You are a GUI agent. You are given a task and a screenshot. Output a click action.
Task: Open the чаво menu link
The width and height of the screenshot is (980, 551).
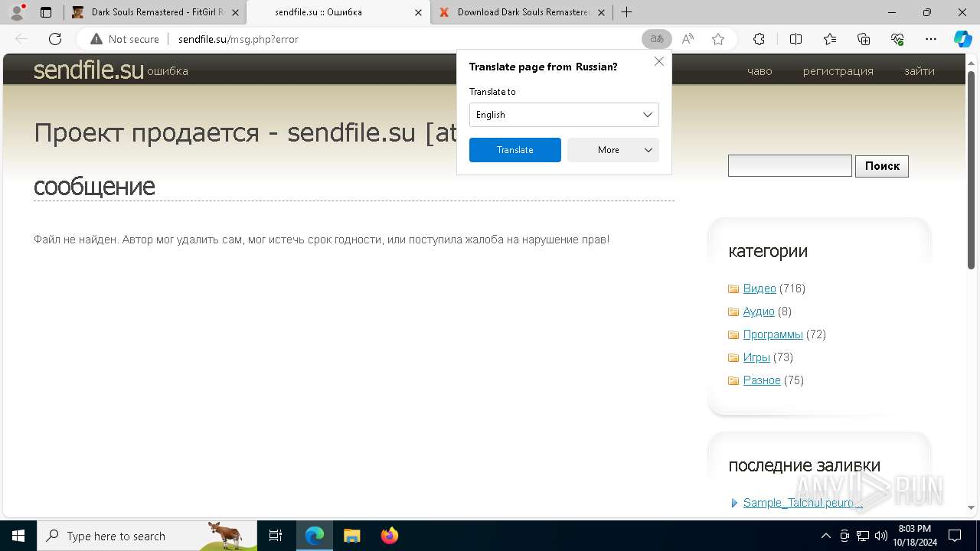tap(759, 71)
